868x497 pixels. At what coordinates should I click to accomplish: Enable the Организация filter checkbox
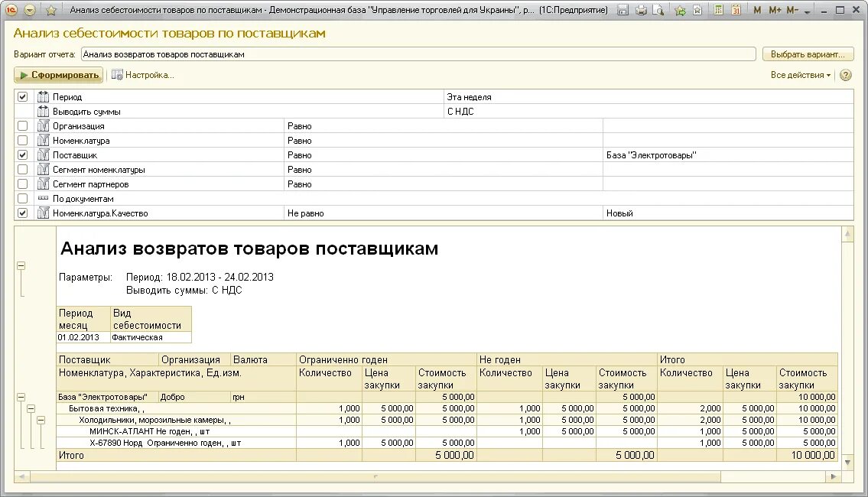click(x=23, y=126)
